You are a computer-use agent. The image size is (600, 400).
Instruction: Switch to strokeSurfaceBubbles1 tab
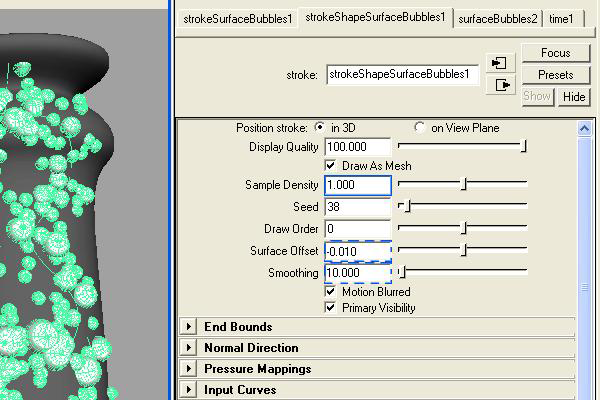(x=238, y=19)
